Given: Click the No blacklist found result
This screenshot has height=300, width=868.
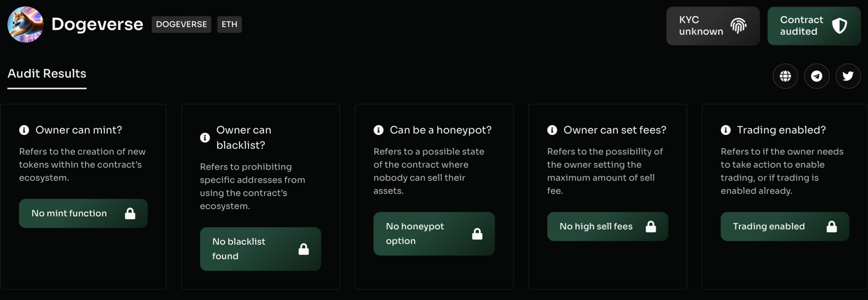Looking at the screenshot, I should pyautogui.click(x=260, y=249).
